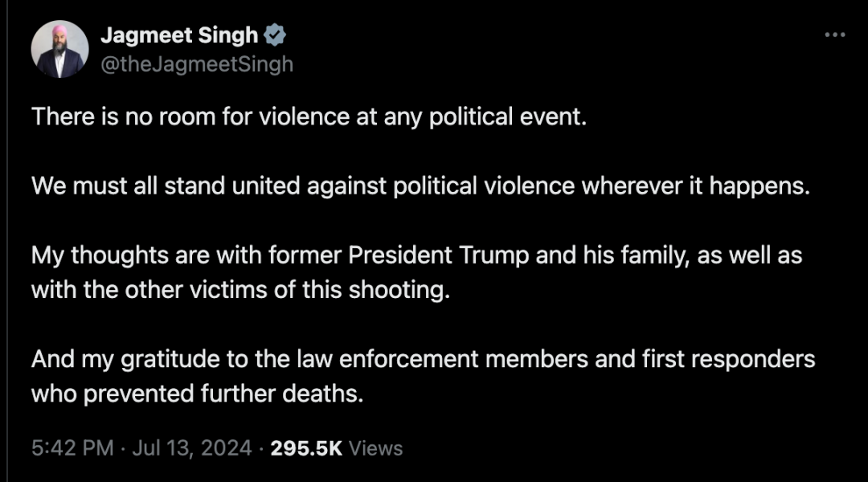Open the @theJagmeetSingh handle link
This screenshot has height=482, width=868.
coord(197,64)
